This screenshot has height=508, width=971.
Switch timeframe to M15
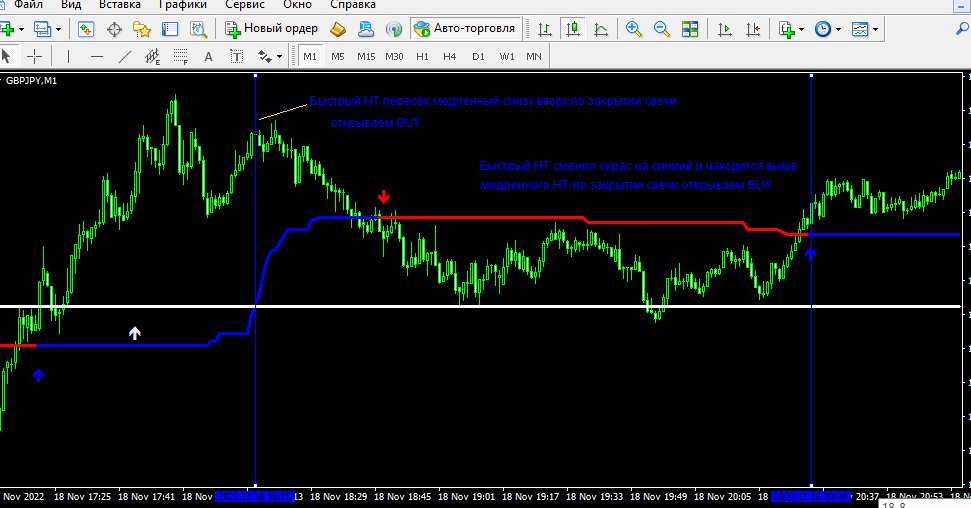click(x=366, y=56)
